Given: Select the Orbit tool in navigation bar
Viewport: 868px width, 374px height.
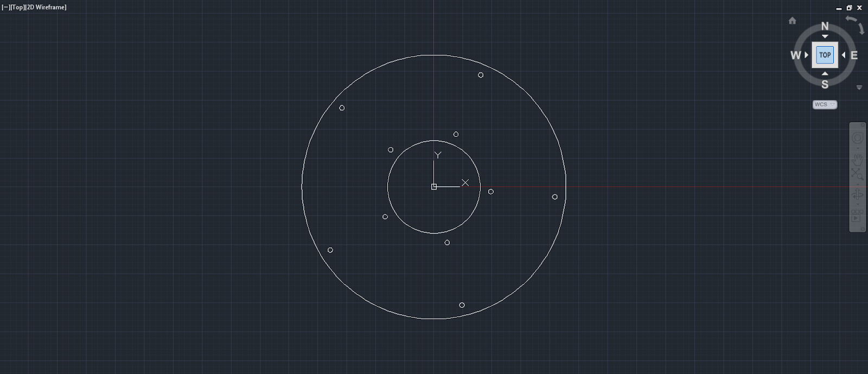Looking at the screenshot, I should (x=857, y=194).
